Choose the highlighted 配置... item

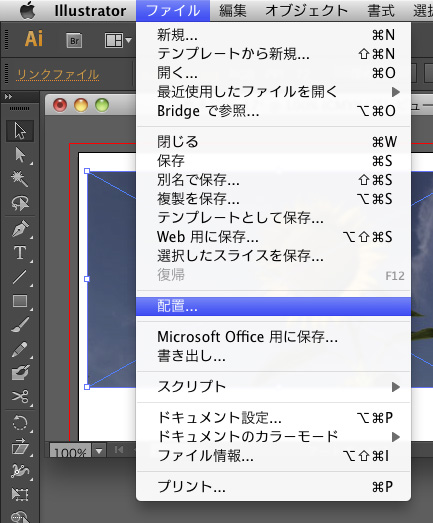pyautogui.click(x=273, y=306)
